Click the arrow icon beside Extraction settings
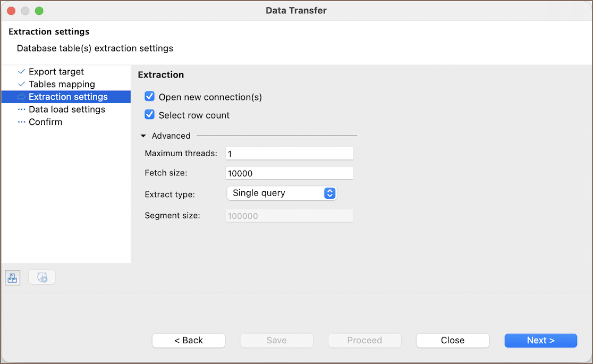The height and width of the screenshot is (364, 593). click(21, 97)
